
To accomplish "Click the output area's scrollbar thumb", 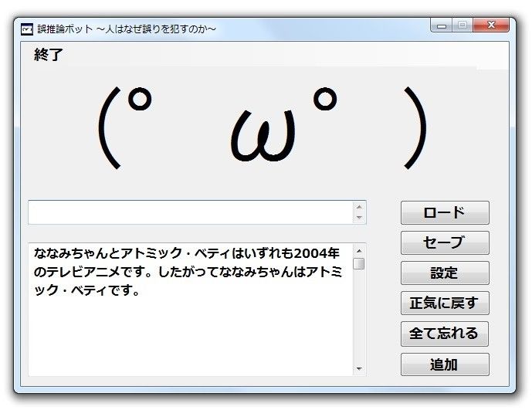I will click(358, 263).
